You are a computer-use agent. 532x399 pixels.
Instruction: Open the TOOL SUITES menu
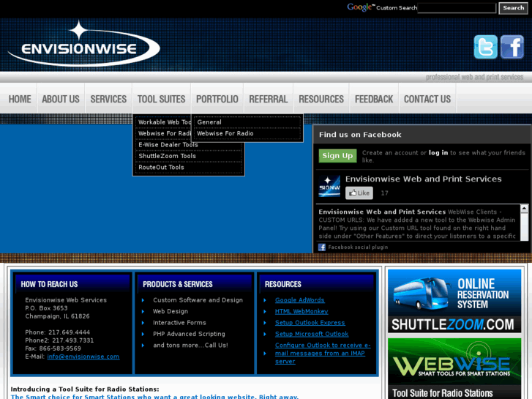click(x=161, y=99)
